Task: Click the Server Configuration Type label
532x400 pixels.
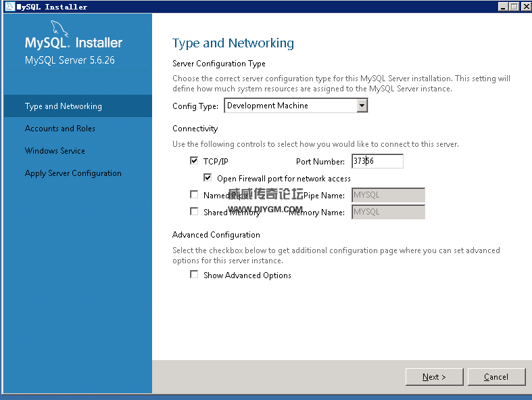Action: (x=219, y=64)
